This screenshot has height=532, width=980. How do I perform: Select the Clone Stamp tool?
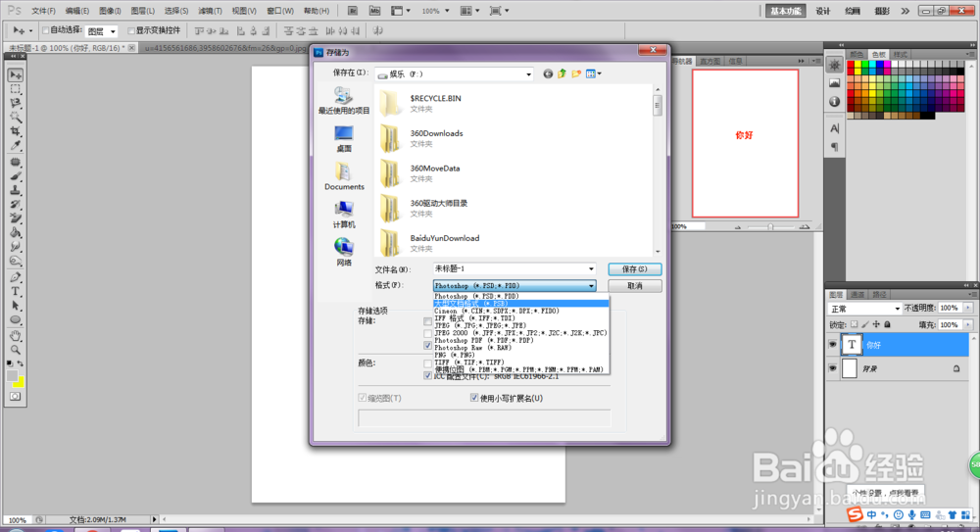(x=16, y=190)
